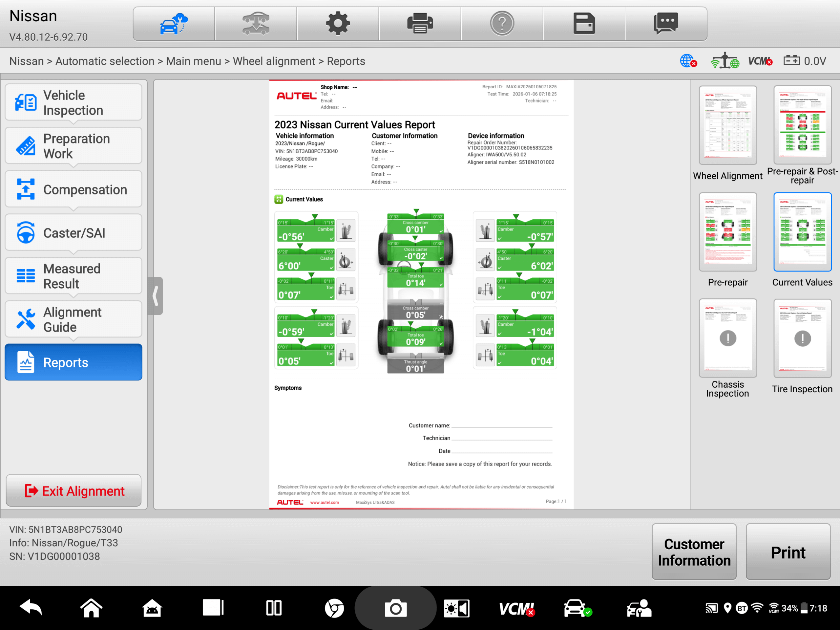
Task: Click the rear right camber diagram icon
Action: coord(485,326)
